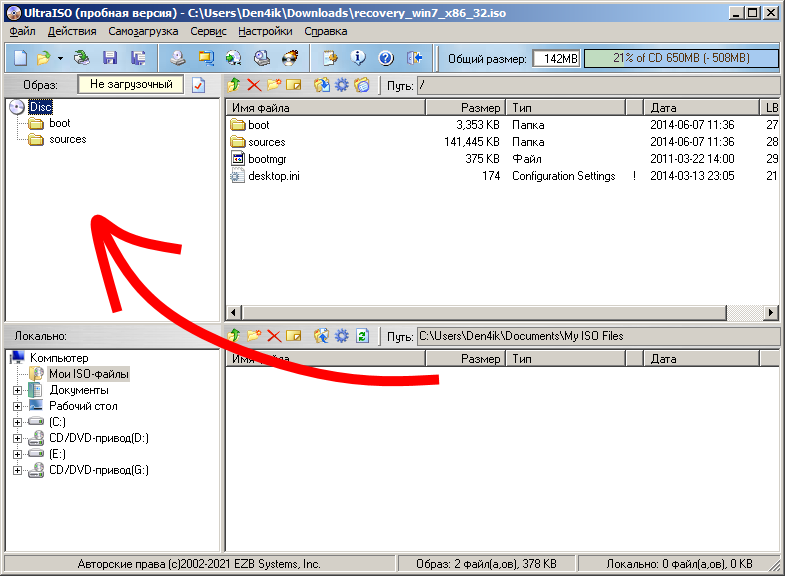The image size is (785, 576).
Task: Click gear Properties icon in image pane toolbar
Action: coord(341,85)
